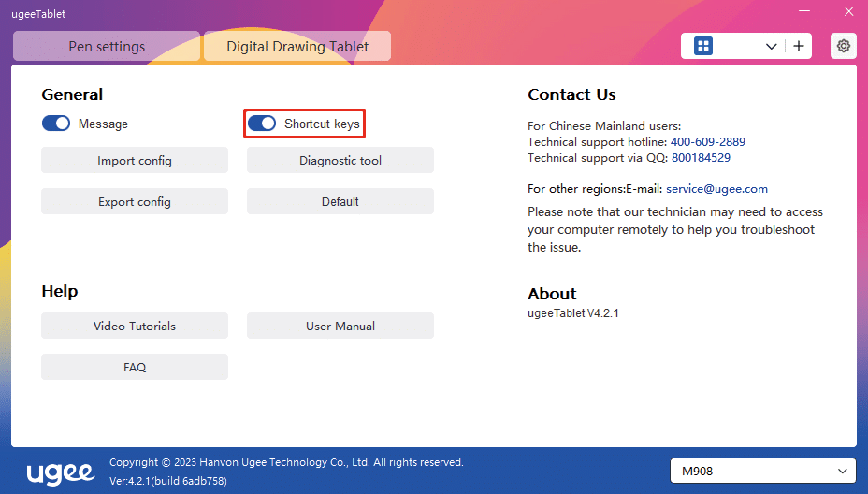Image resolution: width=868 pixels, height=494 pixels.
Task: Click the QQ support number 800184529
Action: click(701, 158)
